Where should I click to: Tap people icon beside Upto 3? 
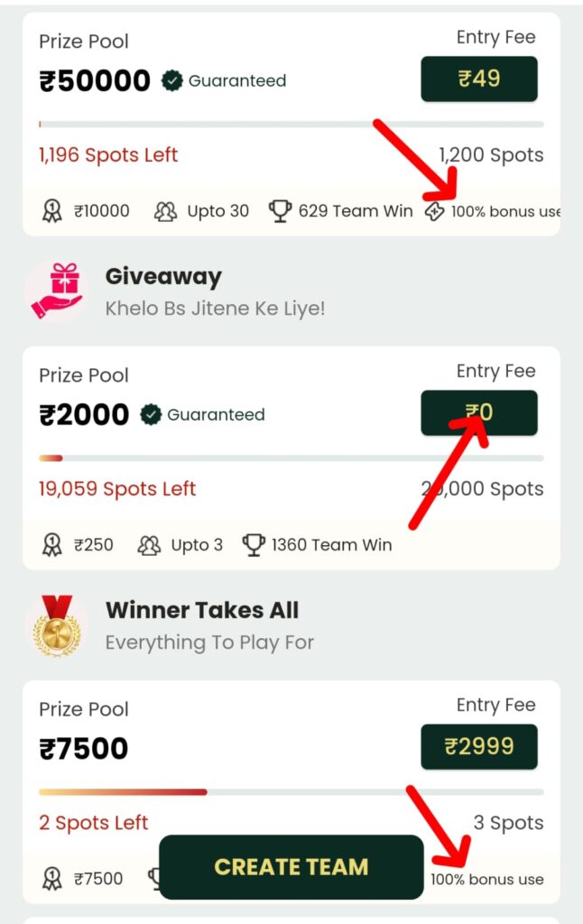149,545
